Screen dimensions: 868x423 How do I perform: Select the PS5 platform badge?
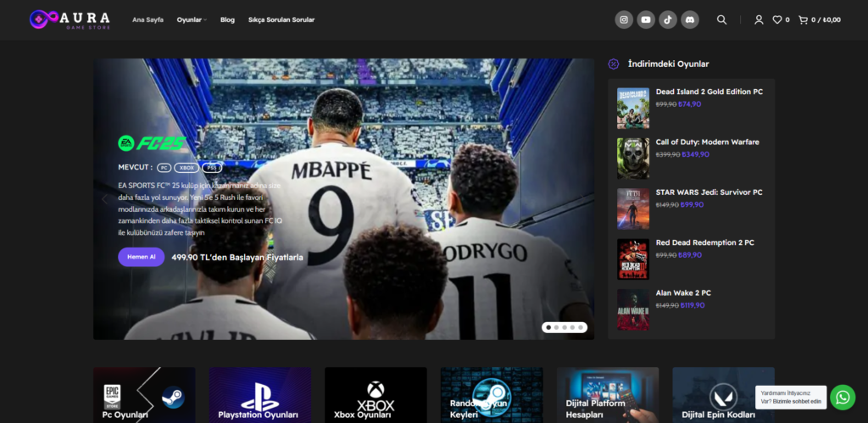(x=212, y=168)
